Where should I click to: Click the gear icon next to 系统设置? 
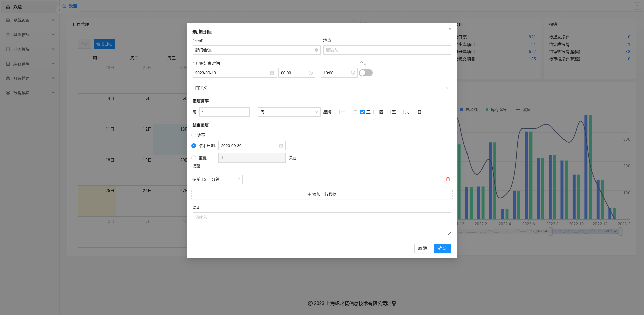click(x=8, y=20)
